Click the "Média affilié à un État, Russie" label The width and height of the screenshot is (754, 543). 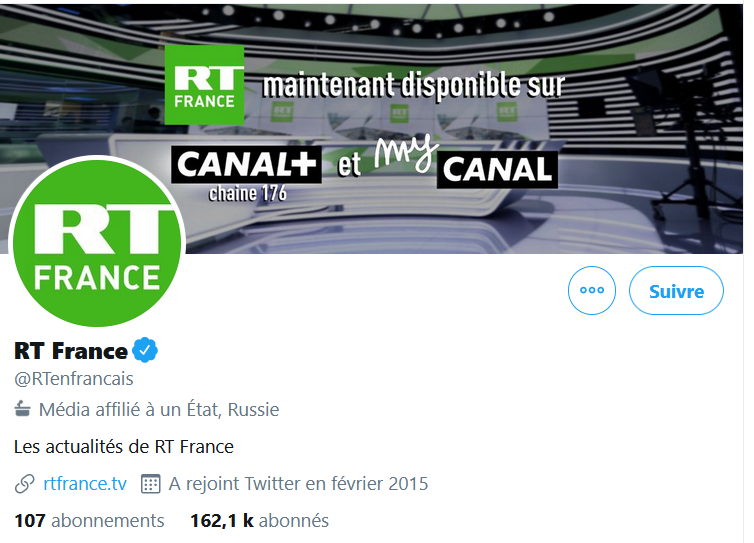tap(159, 409)
